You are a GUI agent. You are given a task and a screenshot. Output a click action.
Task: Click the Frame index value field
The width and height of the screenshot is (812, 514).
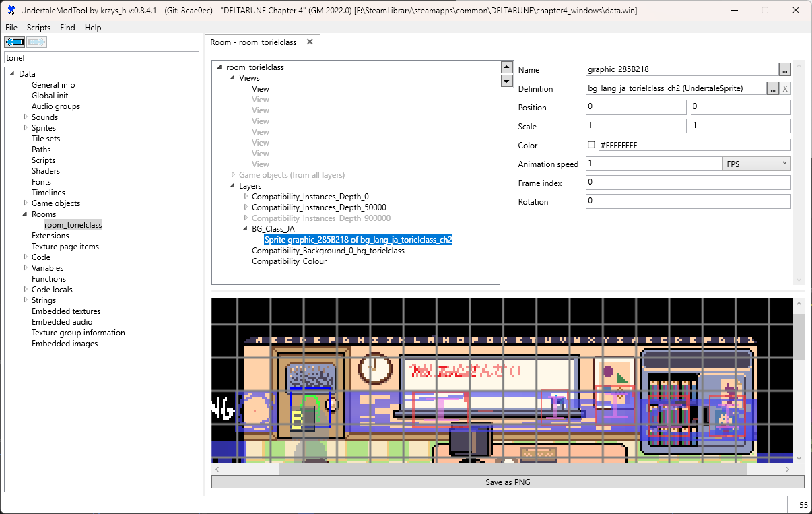click(x=688, y=183)
